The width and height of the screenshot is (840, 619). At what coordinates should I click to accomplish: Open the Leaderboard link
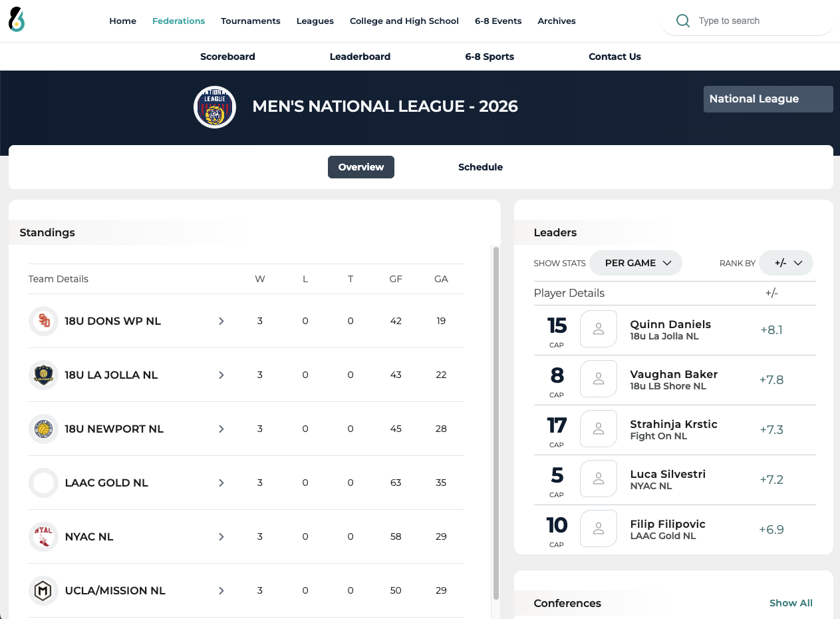(x=360, y=57)
